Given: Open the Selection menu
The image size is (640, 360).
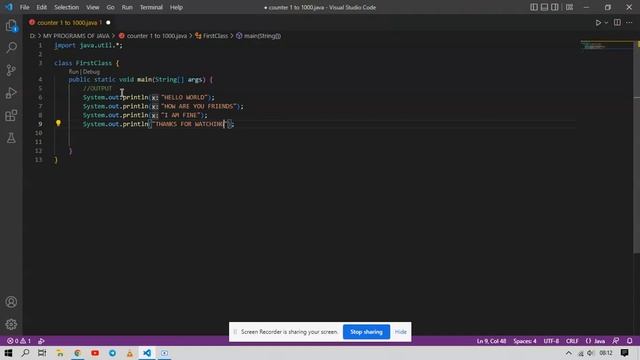Looking at the screenshot, I should coord(67,7).
